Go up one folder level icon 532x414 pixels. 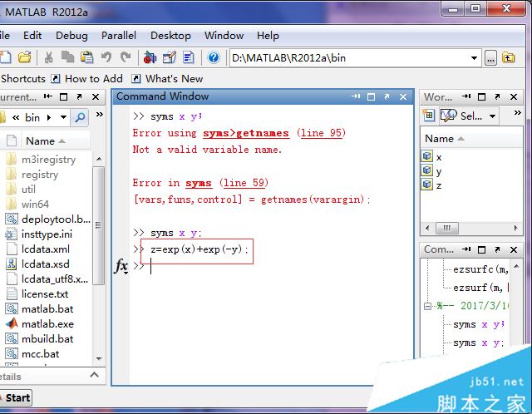coord(508,58)
